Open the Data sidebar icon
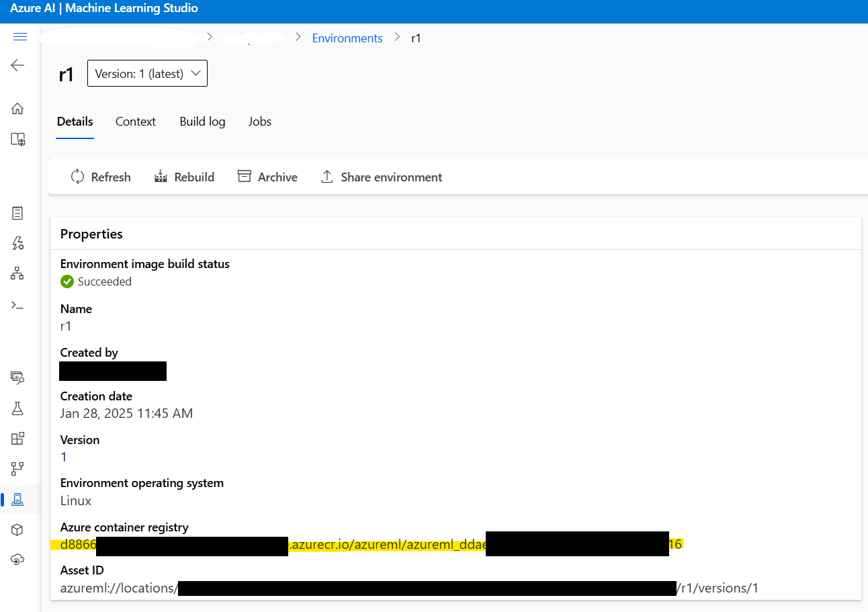The width and height of the screenshot is (868, 612). click(x=18, y=378)
